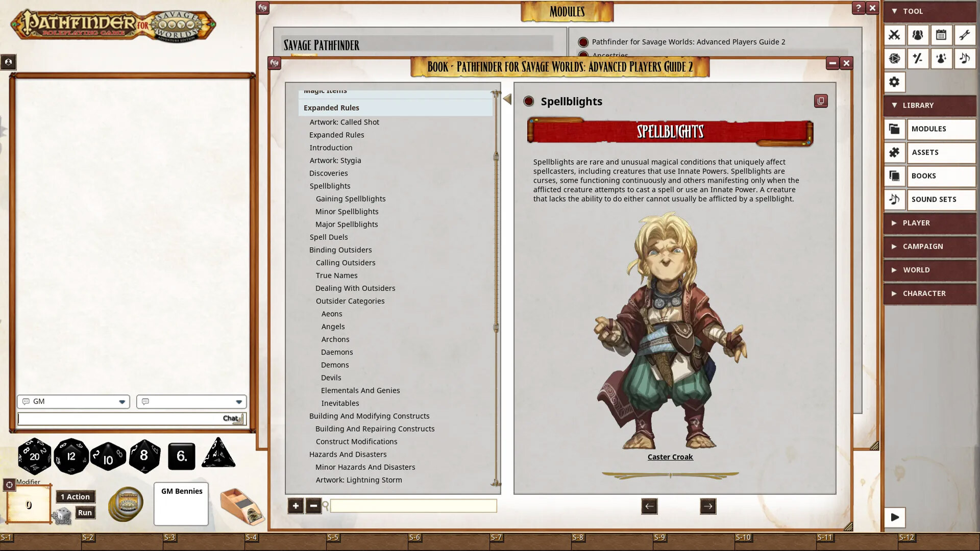Viewport: 980px width, 551px height.
Task: Open the Party Sheet icon
Action: point(918,35)
